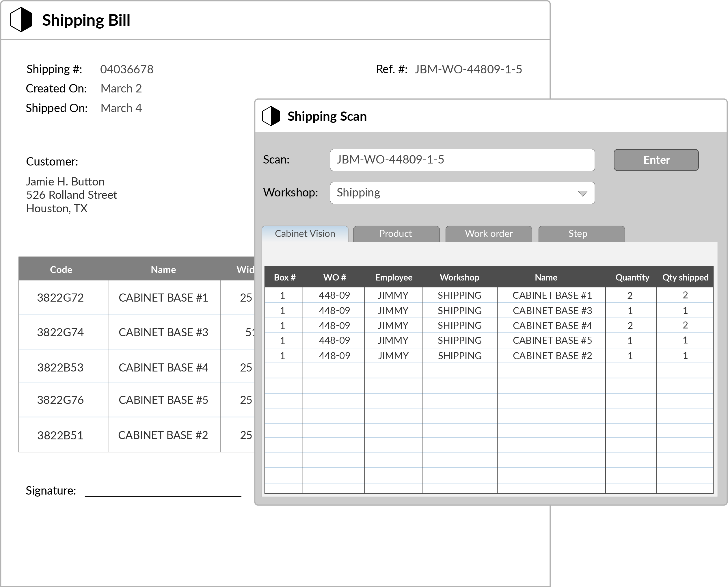Viewport: 728px width, 587px height.
Task: Click the WO # column header
Action: [334, 277]
